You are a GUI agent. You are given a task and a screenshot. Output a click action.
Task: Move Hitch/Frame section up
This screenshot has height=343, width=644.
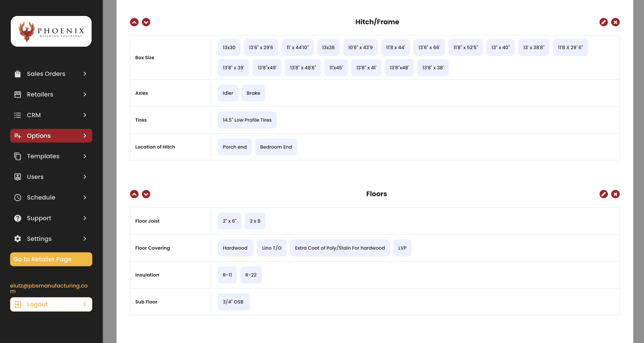(x=134, y=22)
